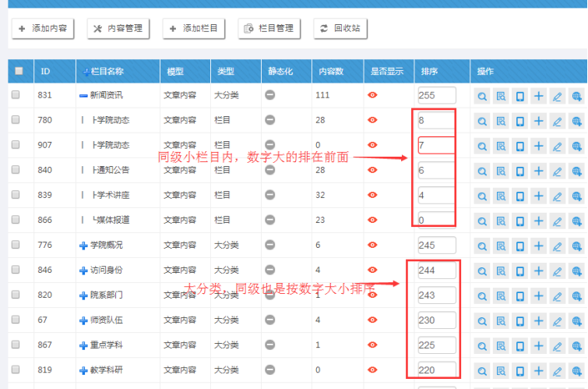588x389 pixels.
Task: Expand the 学院概况 category
Action: (83, 246)
